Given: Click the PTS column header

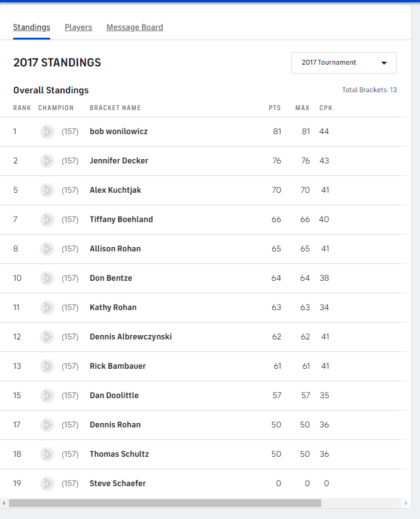Looking at the screenshot, I should point(275,108).
